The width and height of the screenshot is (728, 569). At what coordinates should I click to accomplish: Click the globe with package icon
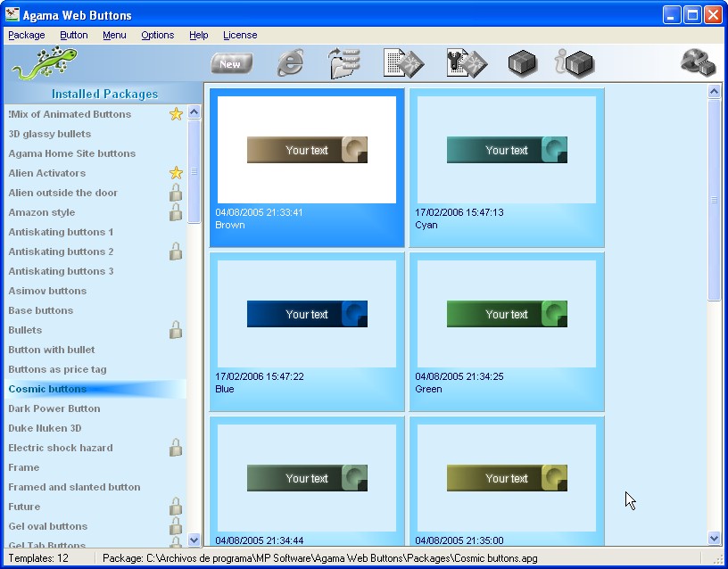pyautogui.click(x=698, y=62)
